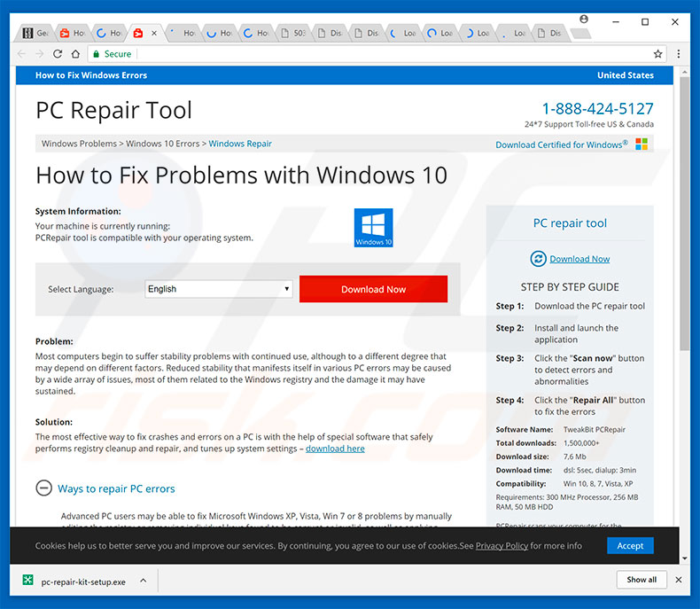Close the active tab with its X

pos(154,33)
